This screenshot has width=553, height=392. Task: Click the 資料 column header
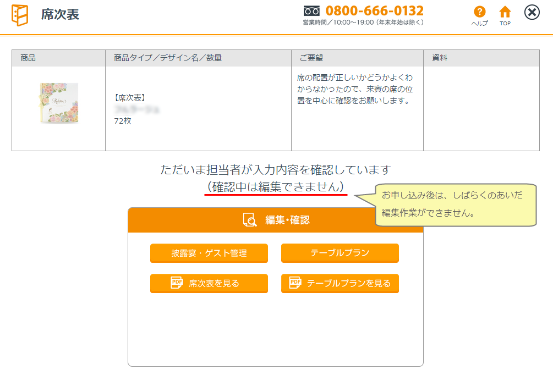440,58
